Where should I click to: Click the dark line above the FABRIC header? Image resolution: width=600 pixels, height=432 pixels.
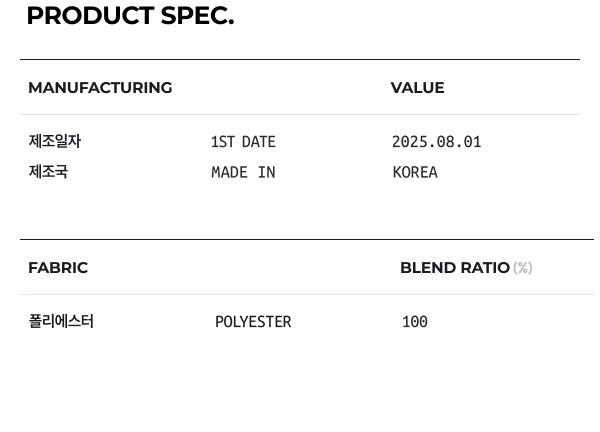point(300,240)
